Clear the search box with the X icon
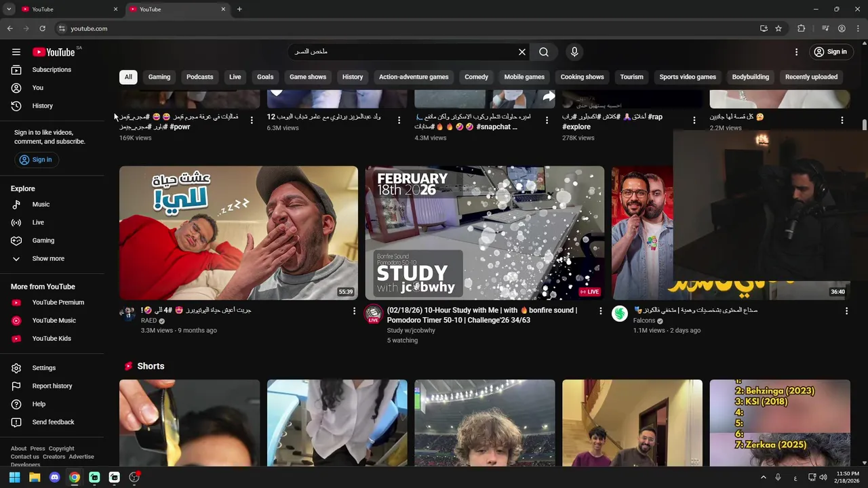 click(522, 52)
